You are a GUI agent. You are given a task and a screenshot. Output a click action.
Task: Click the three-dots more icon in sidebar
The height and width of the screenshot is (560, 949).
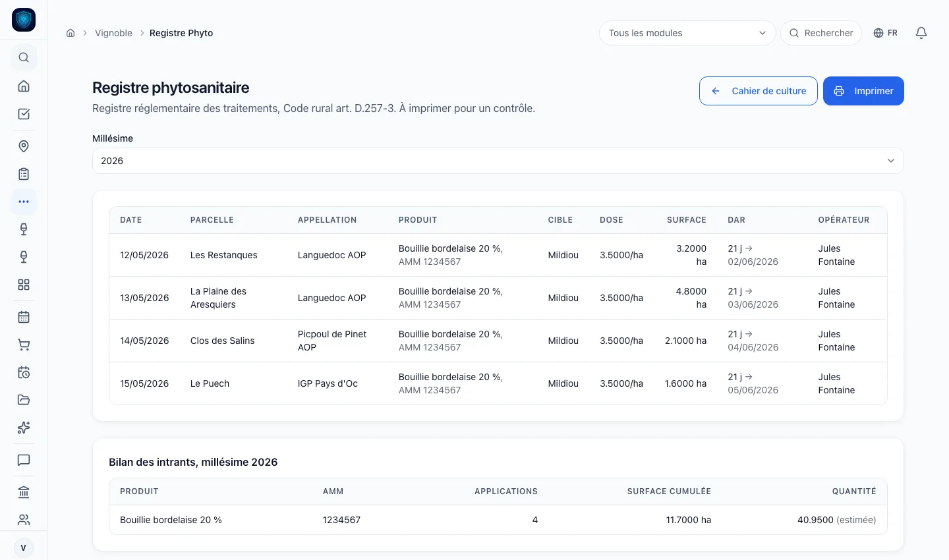(x=24, y=202)
